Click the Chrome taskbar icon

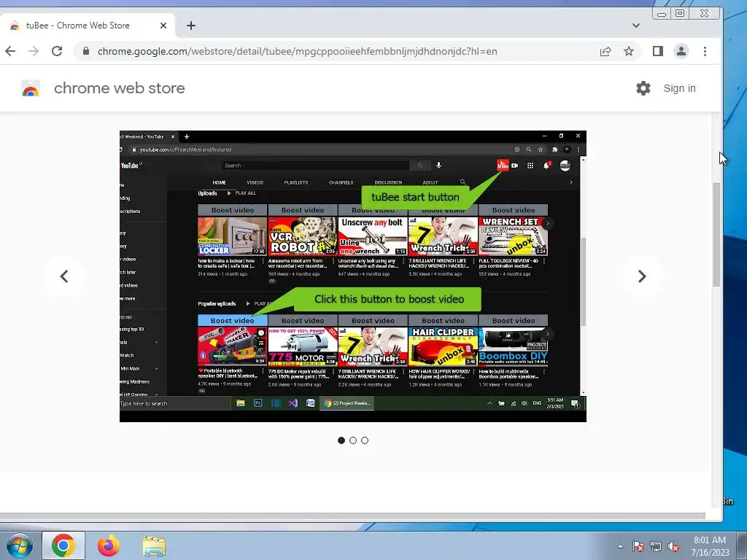[x=63, y=545]
